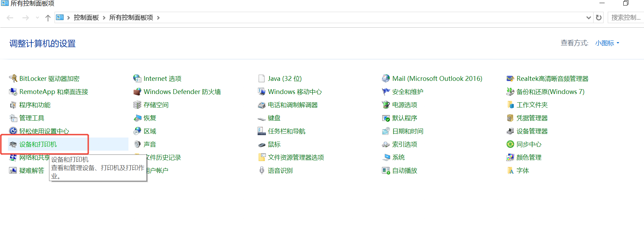Open the 索引选项 link
The width and height of the screenshot is (644, 226).
(x=405, y=144)
